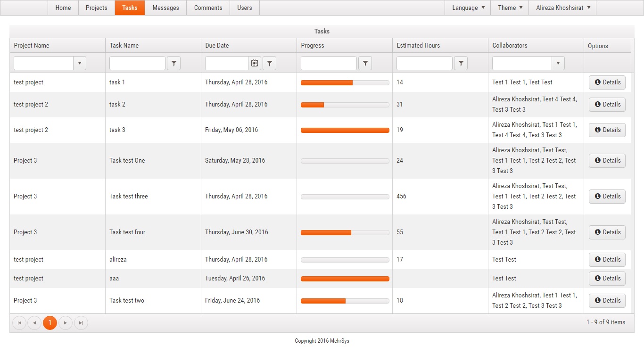Switch to the Projects tab
Image resolution: width=644 pixels, height=362 pixels.
point(97,8)
